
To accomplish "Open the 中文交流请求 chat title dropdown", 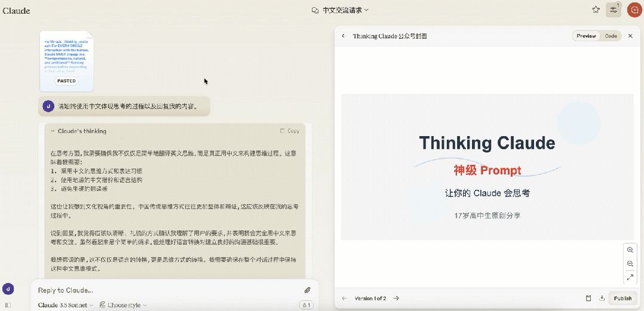I will click(345, 10).
